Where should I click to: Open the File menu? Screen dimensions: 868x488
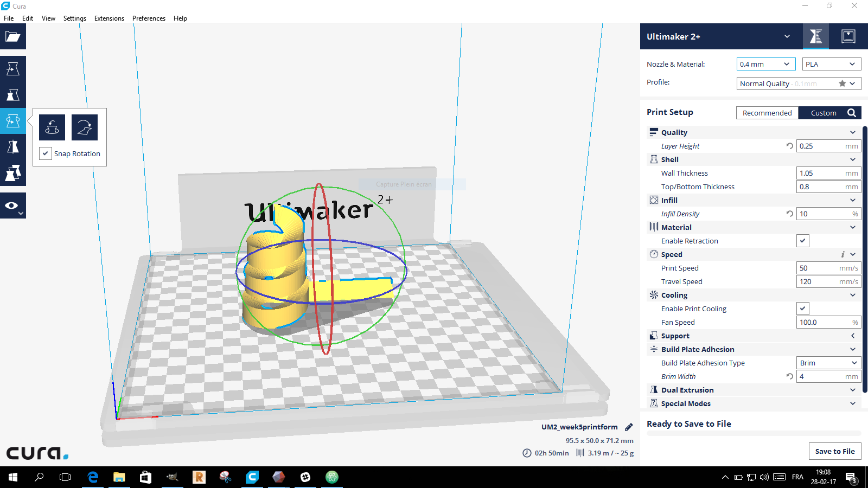[9, 18]
